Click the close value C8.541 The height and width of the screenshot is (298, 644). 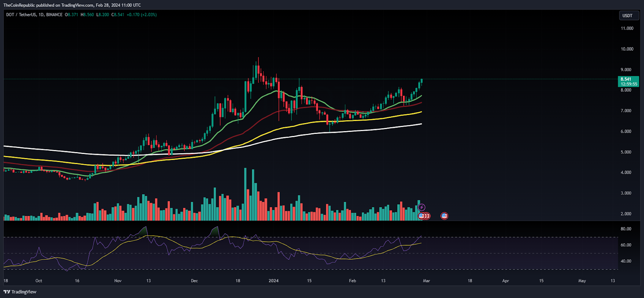click(118, 14)
